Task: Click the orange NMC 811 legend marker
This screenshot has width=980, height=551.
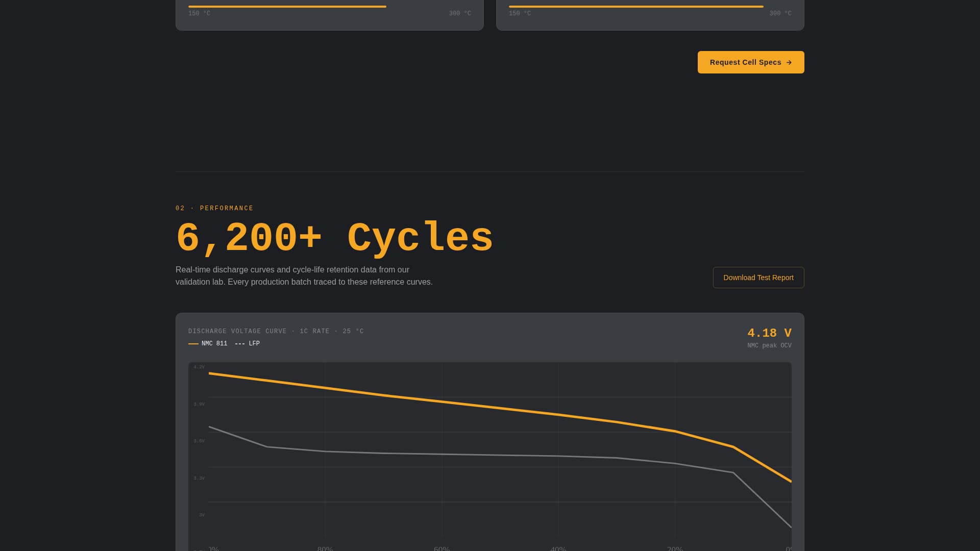Action: click(194, 344)
